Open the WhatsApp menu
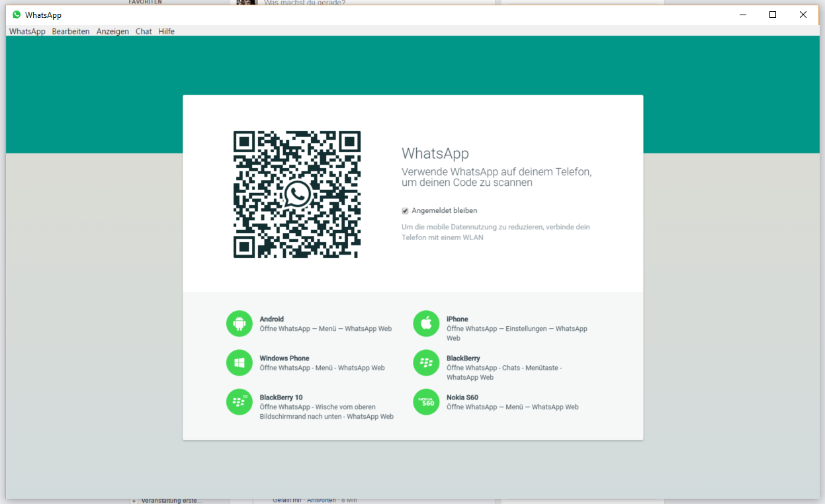The image size is (825, 504). 27,31
